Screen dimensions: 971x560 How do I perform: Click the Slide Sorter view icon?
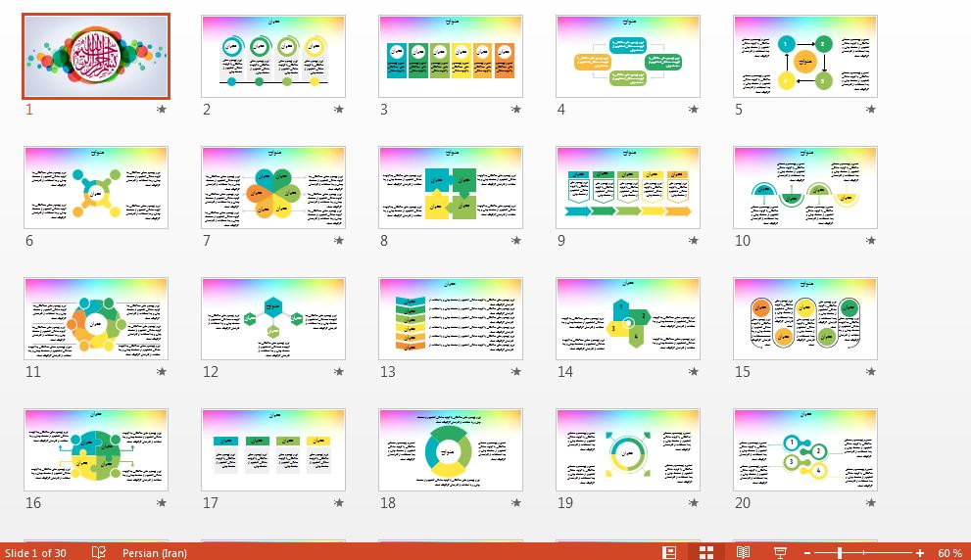tap(706, 552)
